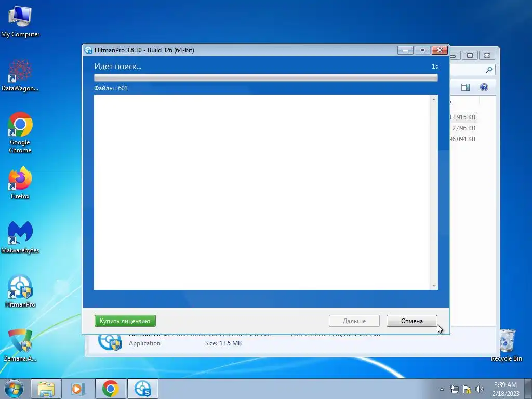Maximize the HitmanPro window
532x399 pixels.
(422, 50)
